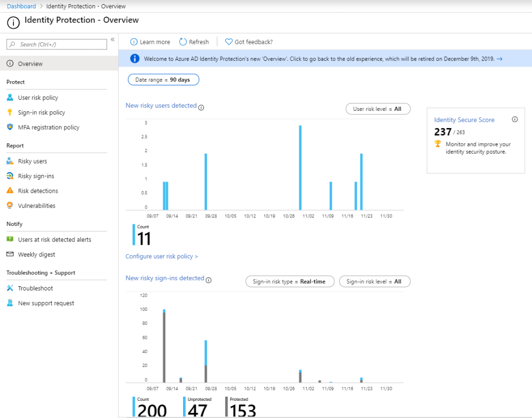Click the Weekly digest envelope icon
The width and height of the screenshot is (532, 418).
tap(10, 255)
